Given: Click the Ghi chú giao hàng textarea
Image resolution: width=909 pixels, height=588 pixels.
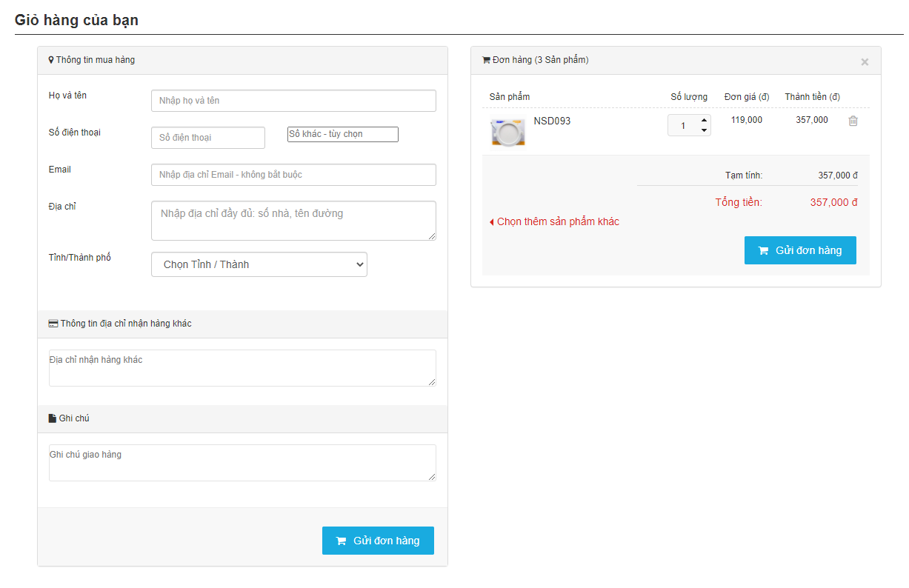Looking at the screenshot, I should [242, 463].
